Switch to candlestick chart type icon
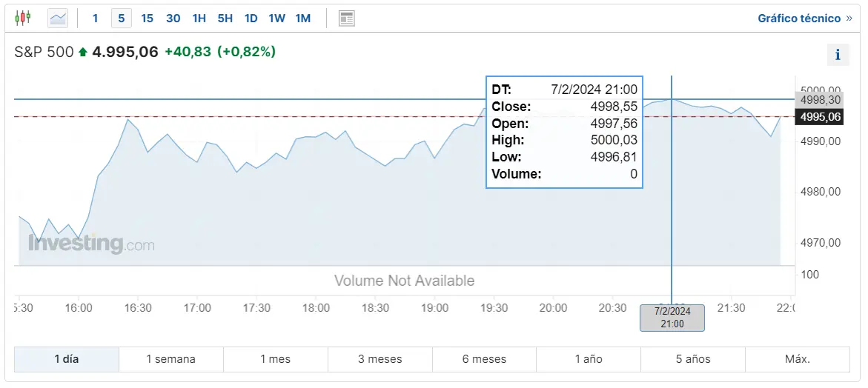The image size is (868, 388). (x=23, y=19)
